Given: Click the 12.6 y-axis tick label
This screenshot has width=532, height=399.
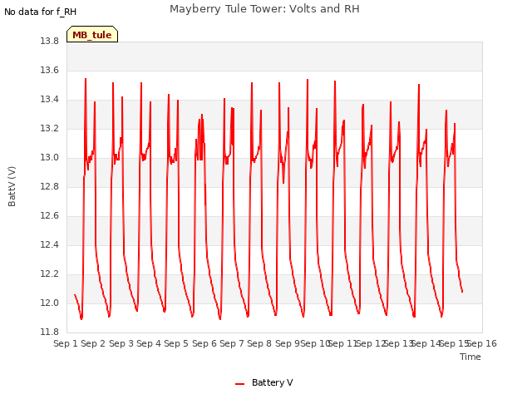Looking at the screenshot, I should pyautogui.click(x=50, y=216).
